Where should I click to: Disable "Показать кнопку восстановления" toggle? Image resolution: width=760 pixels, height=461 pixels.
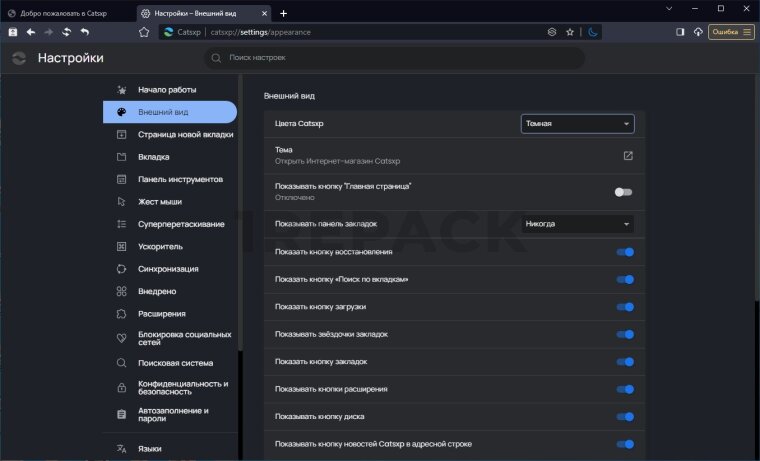coord(625,252)
